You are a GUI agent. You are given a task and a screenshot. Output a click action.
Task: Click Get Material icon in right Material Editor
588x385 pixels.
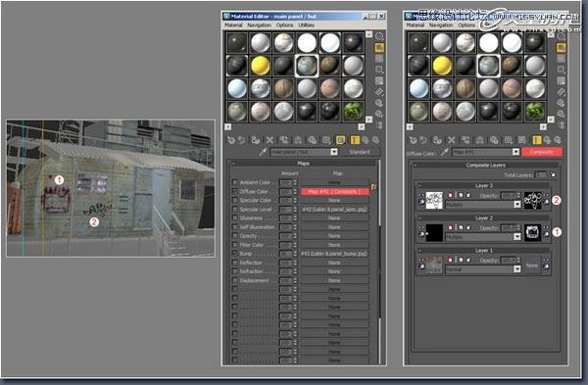coord(414,140)
